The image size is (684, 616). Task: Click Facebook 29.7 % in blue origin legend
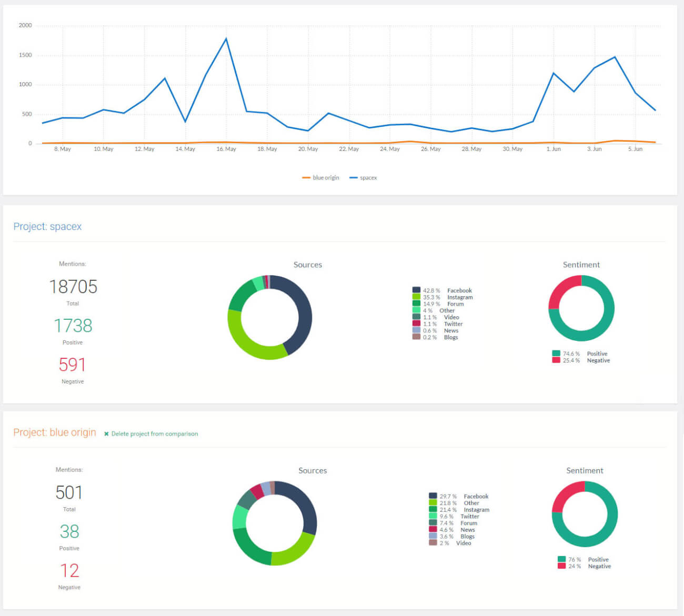(459, 496)
